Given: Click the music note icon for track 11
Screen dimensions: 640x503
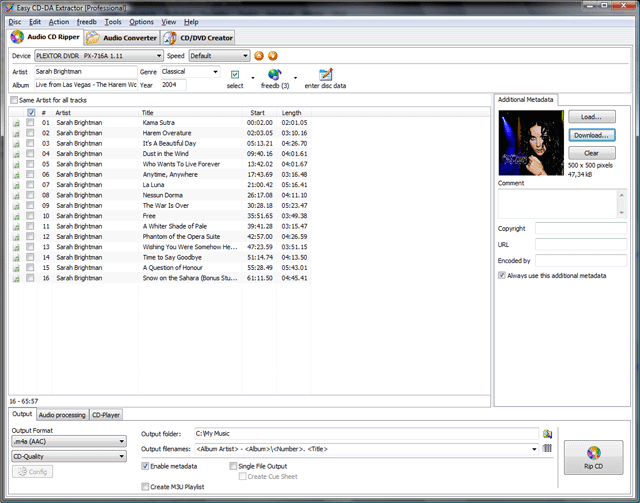Looking at the screenshot, I should point(16,227).
